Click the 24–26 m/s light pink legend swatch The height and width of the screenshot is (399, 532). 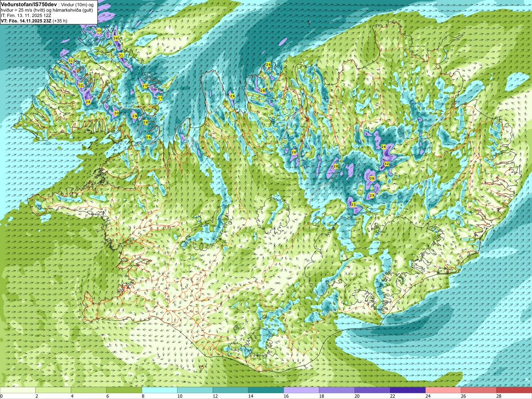coord(443,390)
